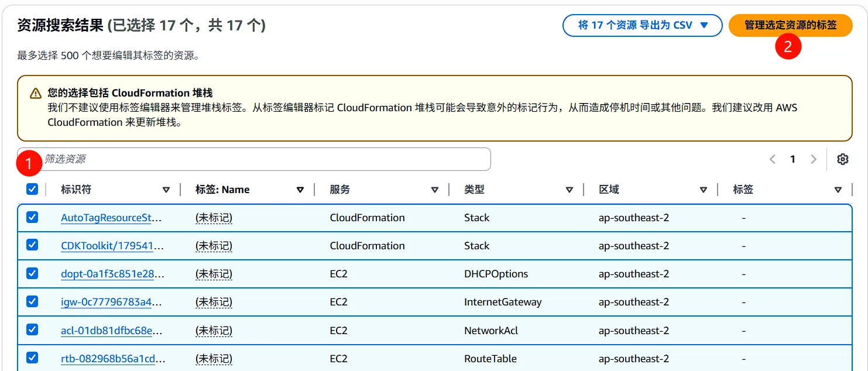The image size is (868, 371).
Task: Sort by 标识符 column arrow
Action: point(166,190)
